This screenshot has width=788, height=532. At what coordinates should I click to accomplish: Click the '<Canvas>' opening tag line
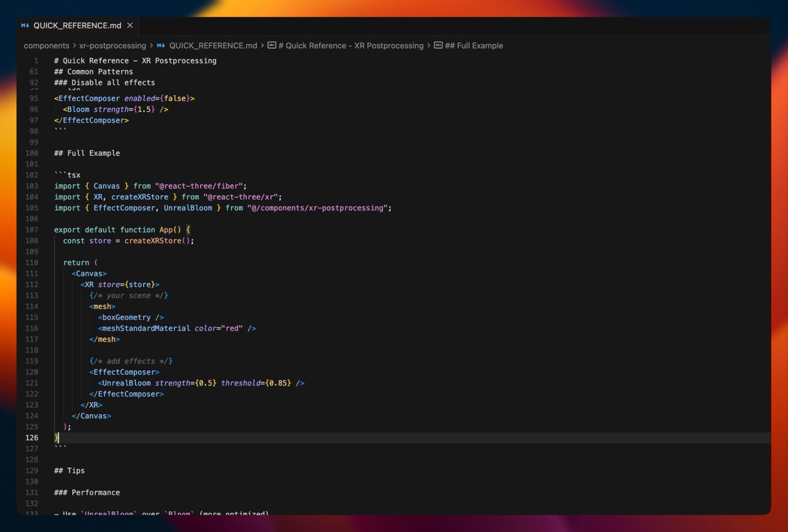click(x=89, y=273)
